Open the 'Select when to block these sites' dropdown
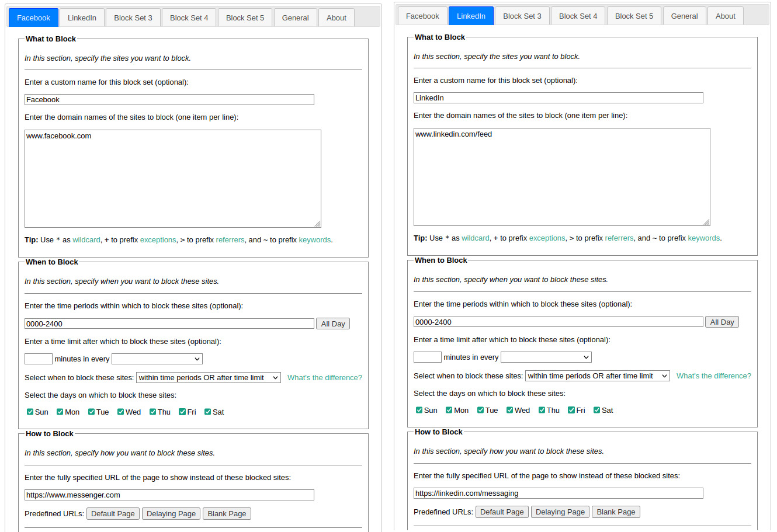777x532 pixels. click(208, 377)
